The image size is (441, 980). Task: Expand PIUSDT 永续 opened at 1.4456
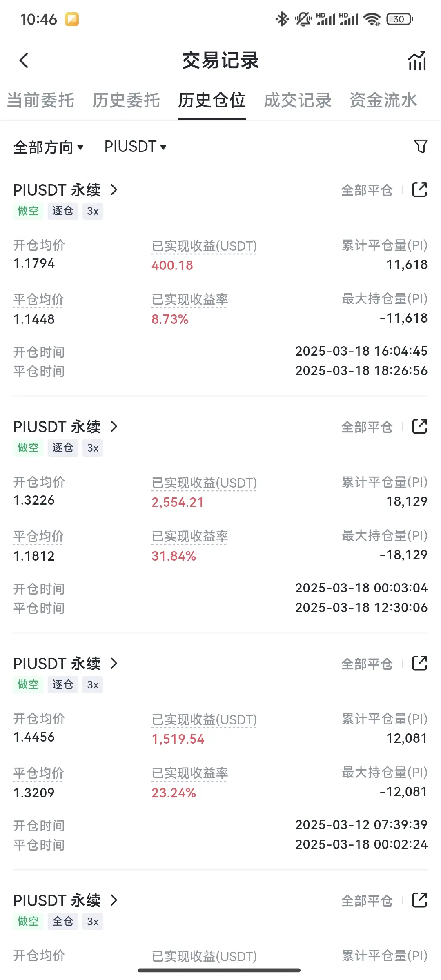coord(114,663)
